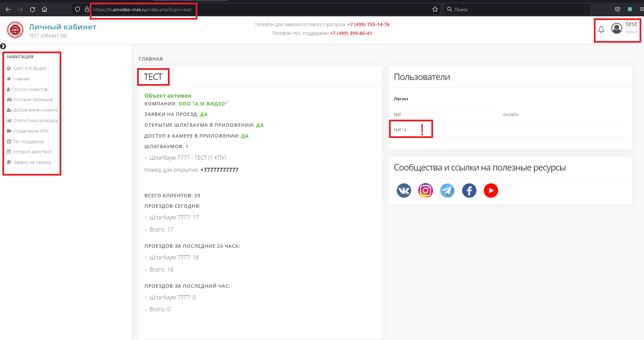Screen dimensions: 644x340
Task: Click tech support phone +7 (499) 390-86-41
Action: pyautogui.click(x=351, y=33)
